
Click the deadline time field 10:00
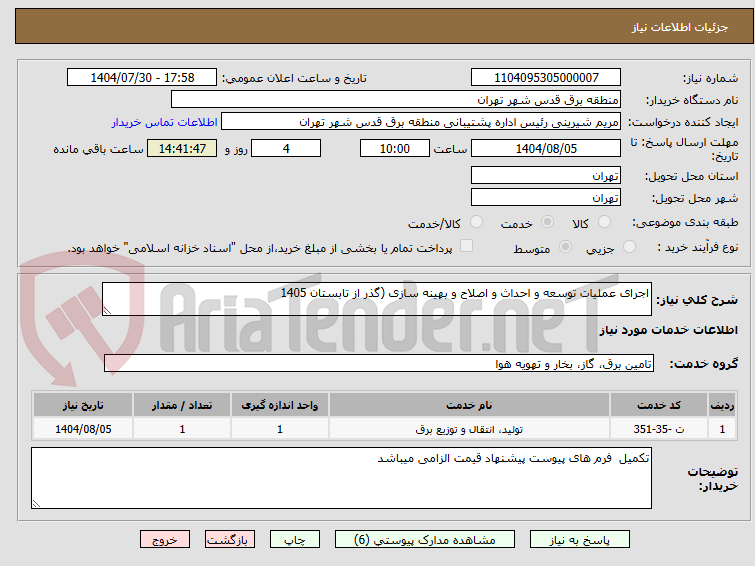click(395, 148)
